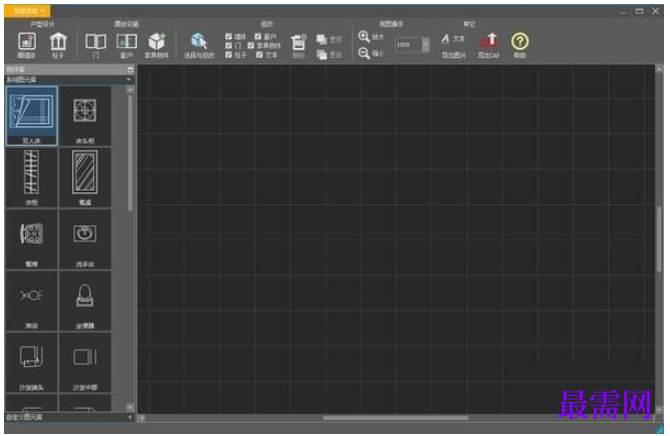This screenshot has width=670, height=436.
Task: Collapse the component library panel
Action: coord(130,69)
